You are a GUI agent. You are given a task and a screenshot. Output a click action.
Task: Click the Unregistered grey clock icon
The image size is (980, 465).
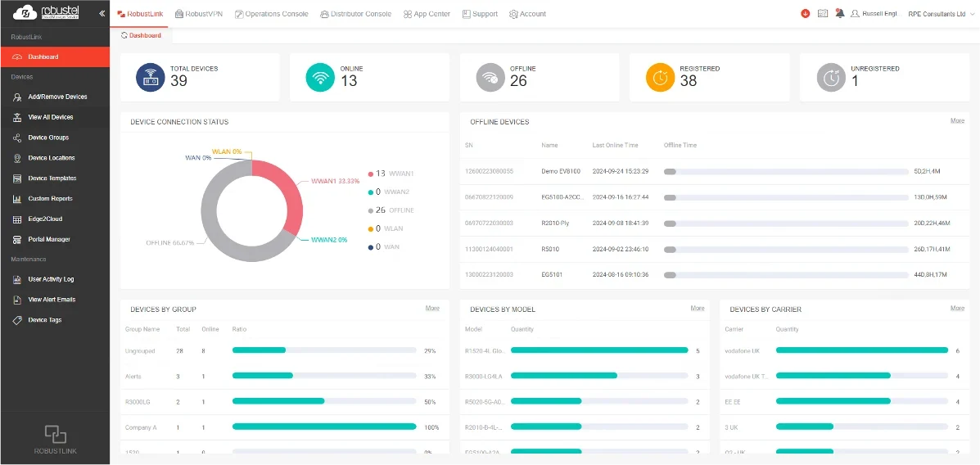[x=831, y=78]
